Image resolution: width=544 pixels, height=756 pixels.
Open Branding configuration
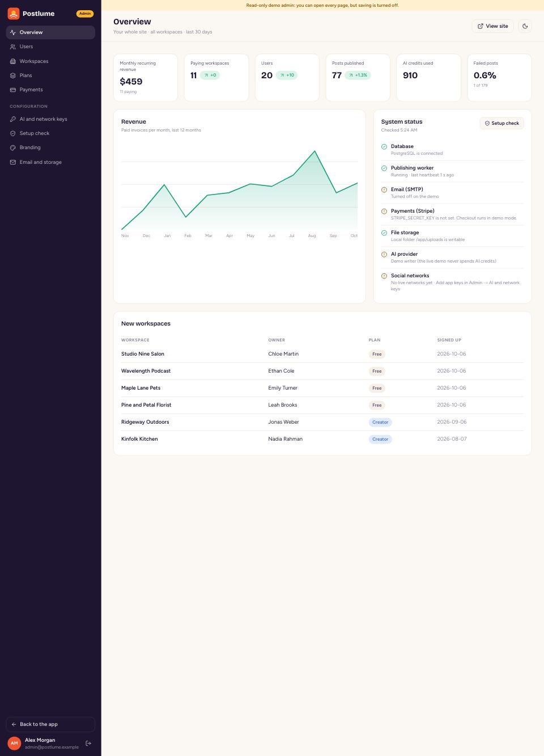(x=50, y=147)
